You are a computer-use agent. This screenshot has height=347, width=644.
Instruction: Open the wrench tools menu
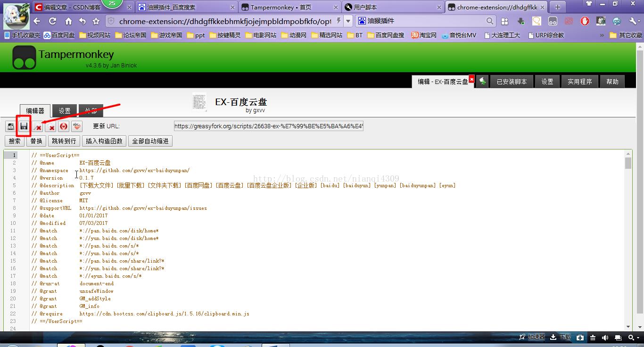(633, 21)
